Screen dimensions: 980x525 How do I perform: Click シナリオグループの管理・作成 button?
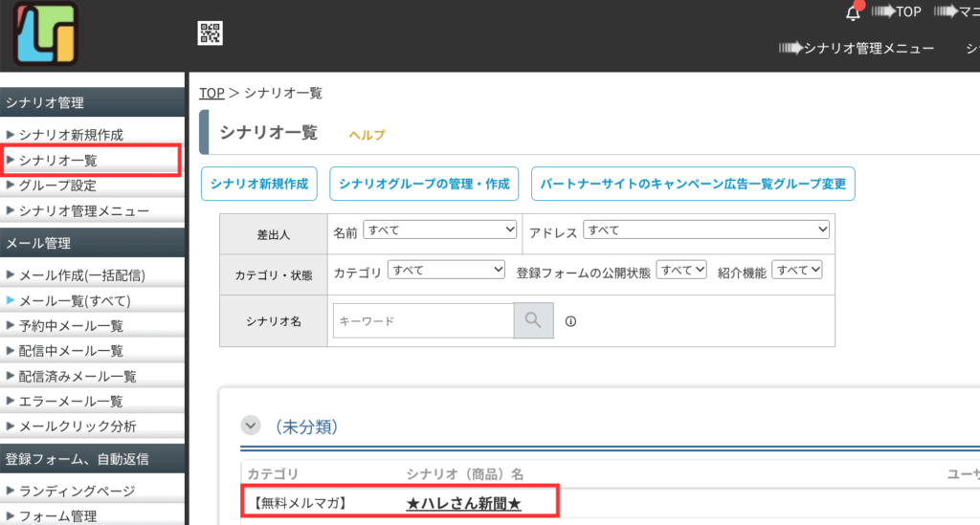click(424, 184)
